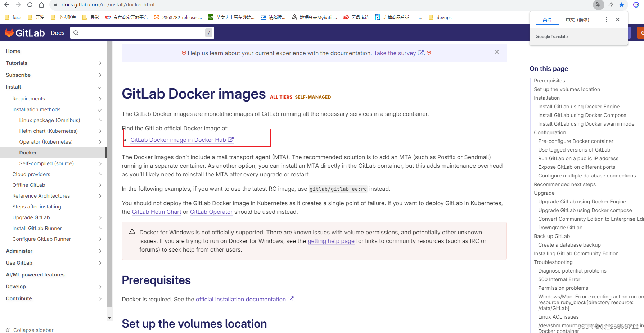Click the search magnifier icon
Viewport: 644px width, 333px height.
76,33
